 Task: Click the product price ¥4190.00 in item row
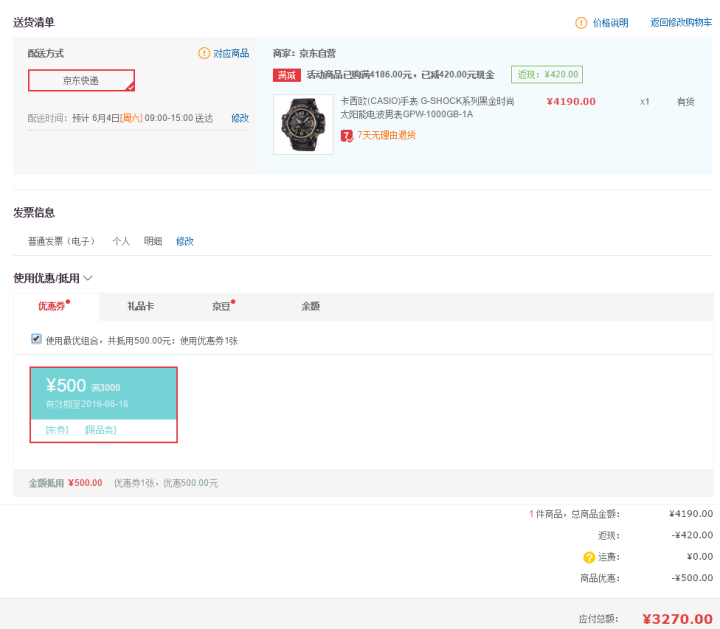coord(571,101)
